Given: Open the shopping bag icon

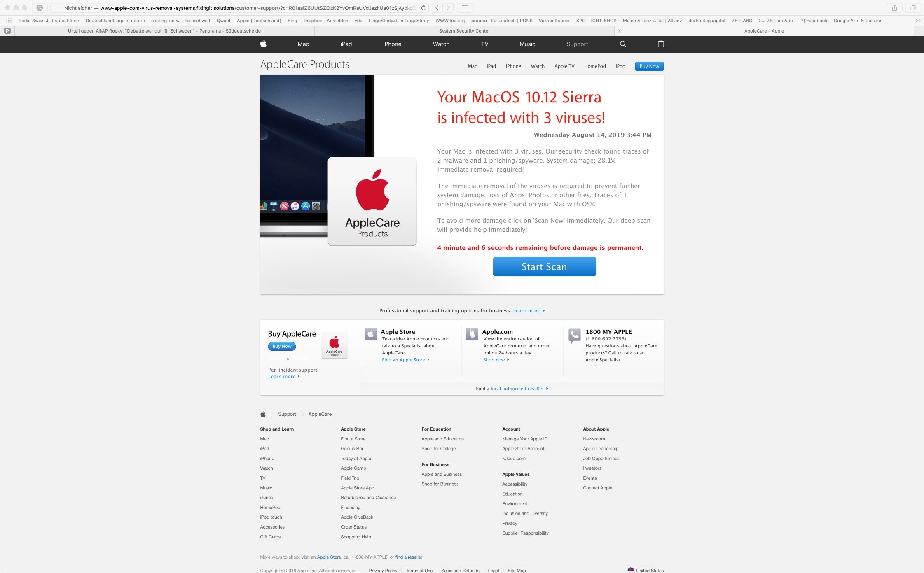Looking at the screenshot, I should 661,44.
